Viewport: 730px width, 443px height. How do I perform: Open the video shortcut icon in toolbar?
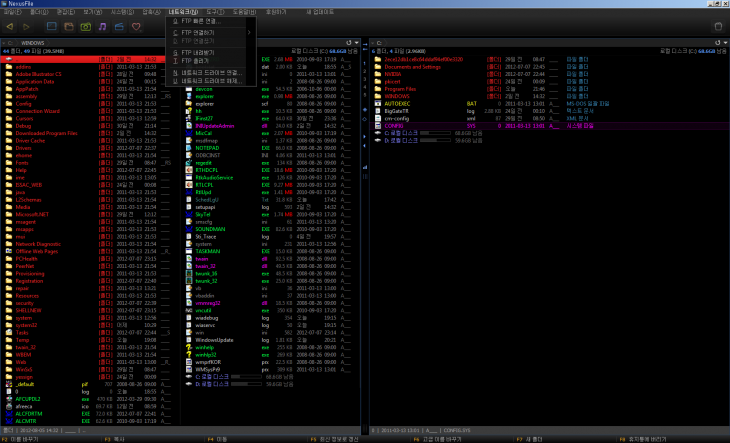120,26
